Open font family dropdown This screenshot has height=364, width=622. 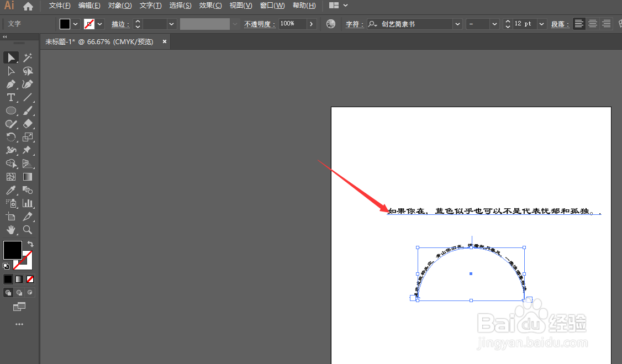coord(457,24)
